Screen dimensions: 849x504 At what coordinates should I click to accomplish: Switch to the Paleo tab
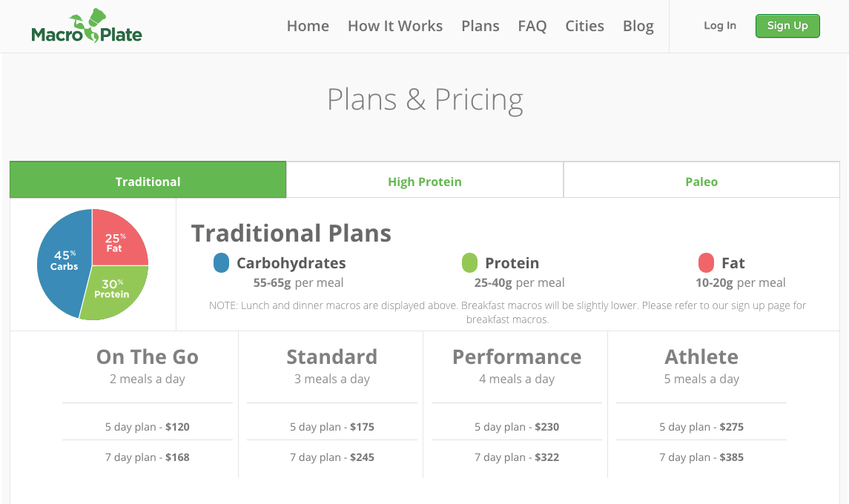click(x=701, y=182)
